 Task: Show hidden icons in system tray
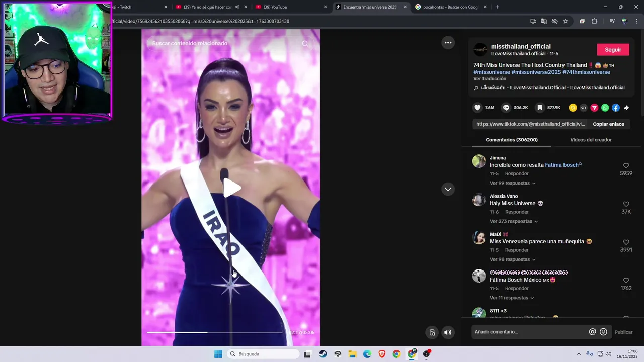pyautogui.click(x=579, y=354)
